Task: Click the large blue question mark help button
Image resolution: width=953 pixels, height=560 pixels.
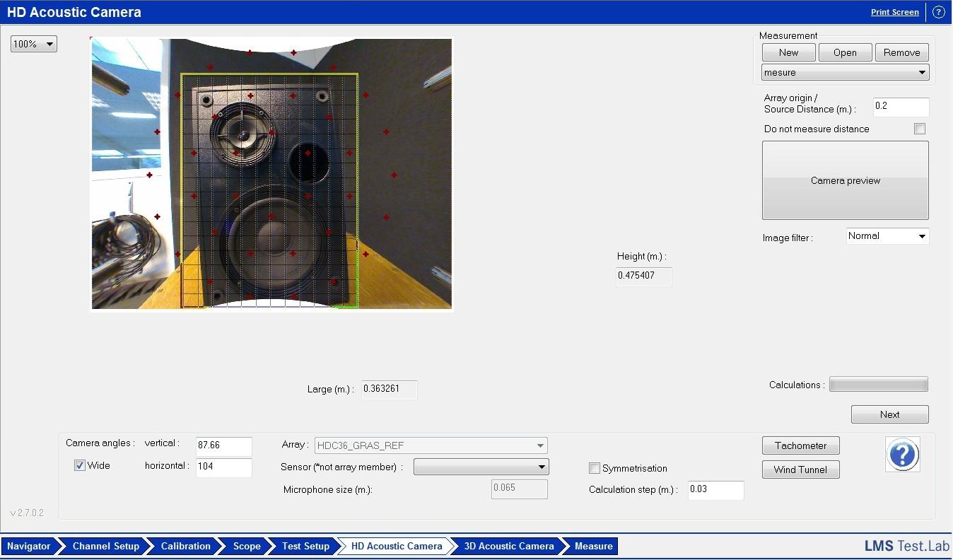Action: tap(903, 454)
